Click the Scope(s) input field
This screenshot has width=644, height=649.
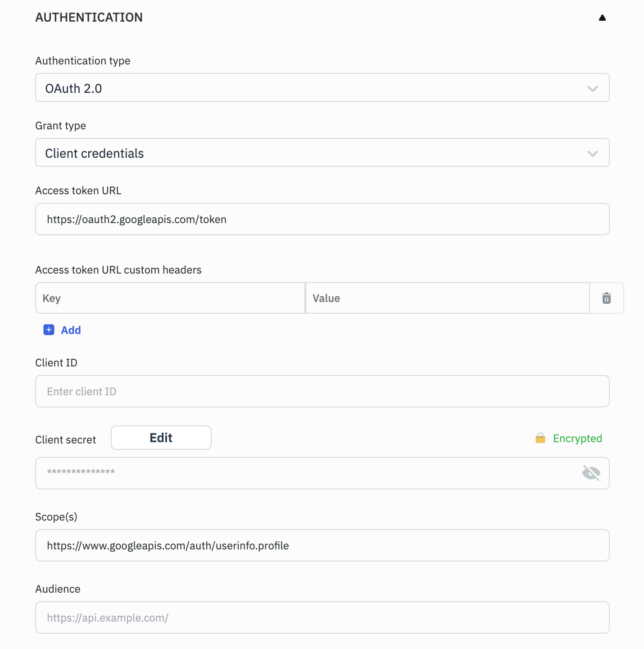click(x=322, y=546)
